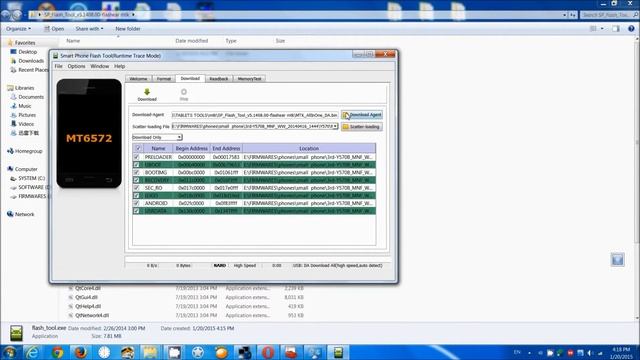Launch Firefox from the taskbar

click(x=80, y=352)
